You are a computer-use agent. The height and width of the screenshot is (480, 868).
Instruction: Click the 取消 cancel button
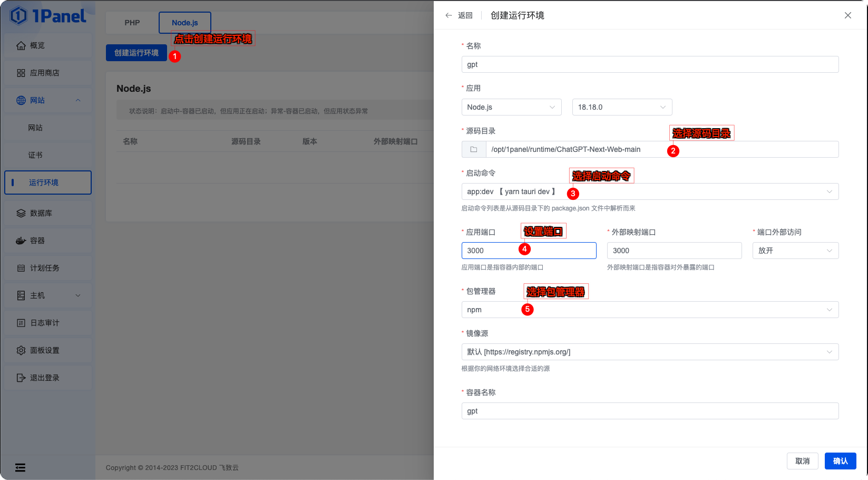802,461
